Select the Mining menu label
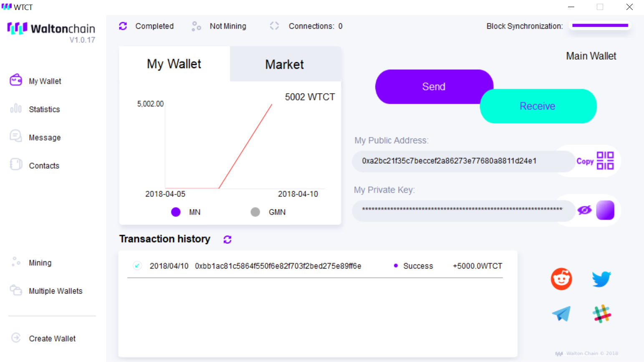Screen dimensions: 644x362 click(40, 263)
